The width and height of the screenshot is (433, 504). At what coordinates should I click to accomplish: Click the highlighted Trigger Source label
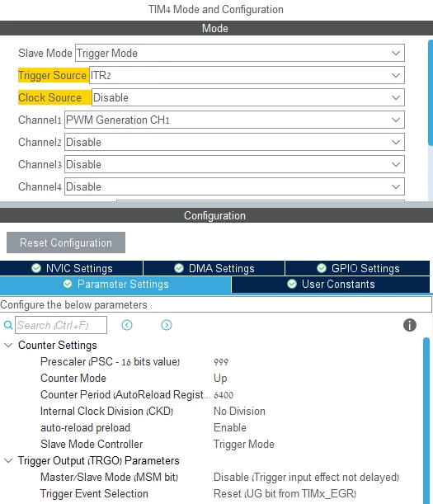point(53,75)
